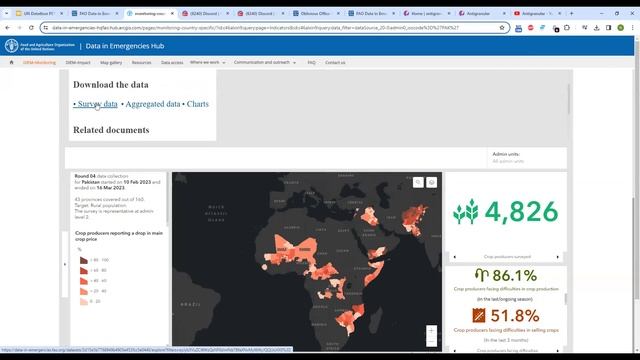Go to the Hub home icon
The width and height of the screenshot is (640, 360).
point(11,62)
